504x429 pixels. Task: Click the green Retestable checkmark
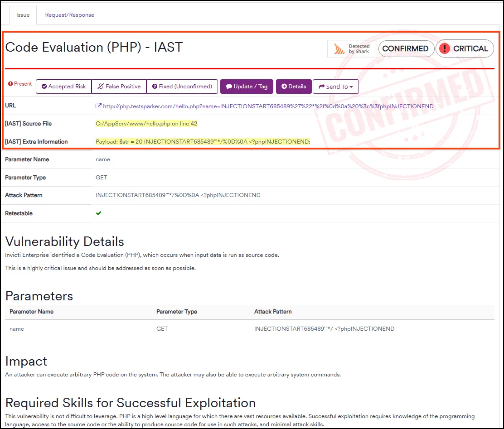pos(98,213)
